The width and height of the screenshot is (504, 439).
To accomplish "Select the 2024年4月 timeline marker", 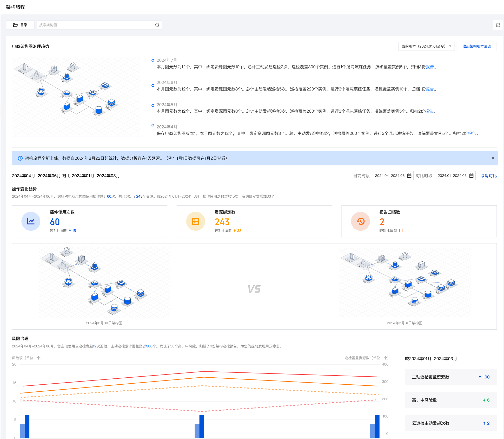I will click(x=153, y=125).
